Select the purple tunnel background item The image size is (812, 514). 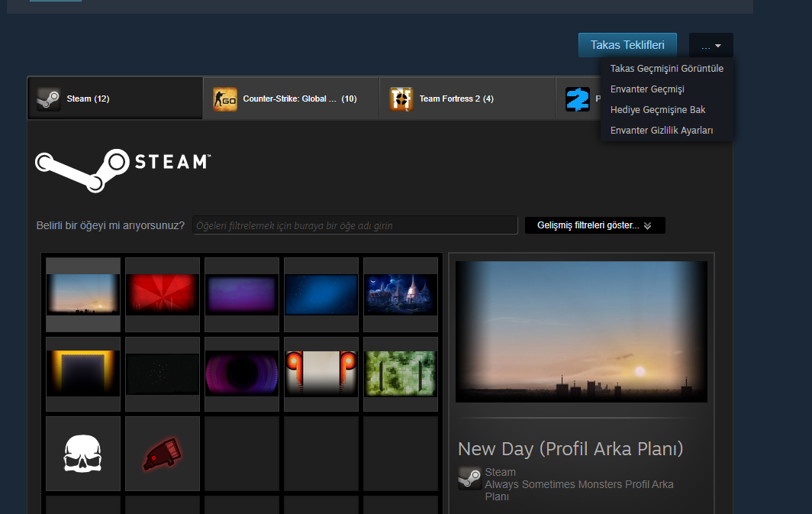242,373
